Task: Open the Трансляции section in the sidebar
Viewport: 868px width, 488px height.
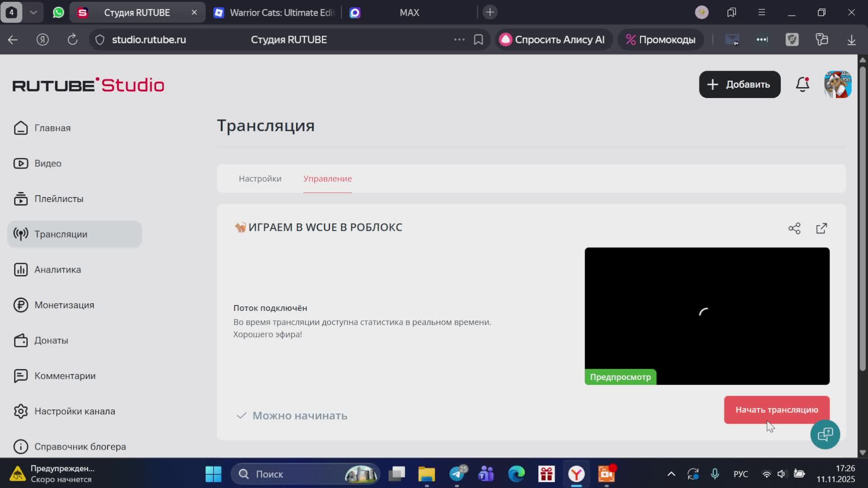Action: [x=61, y=234]
